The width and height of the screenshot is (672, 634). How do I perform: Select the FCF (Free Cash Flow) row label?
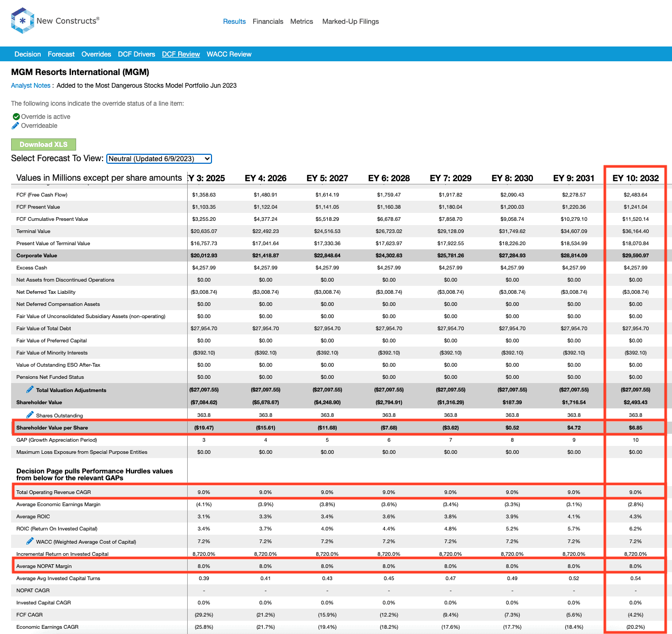click(42, 195)
